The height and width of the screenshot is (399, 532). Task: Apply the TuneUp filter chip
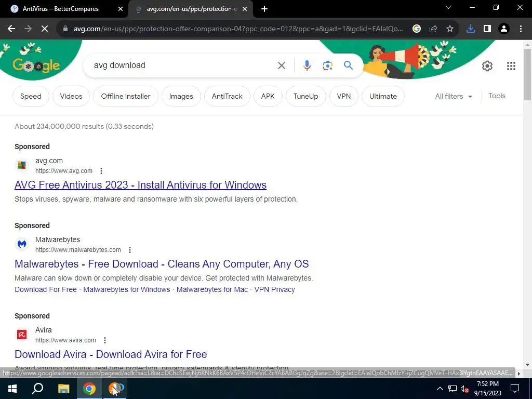point(306,96)
